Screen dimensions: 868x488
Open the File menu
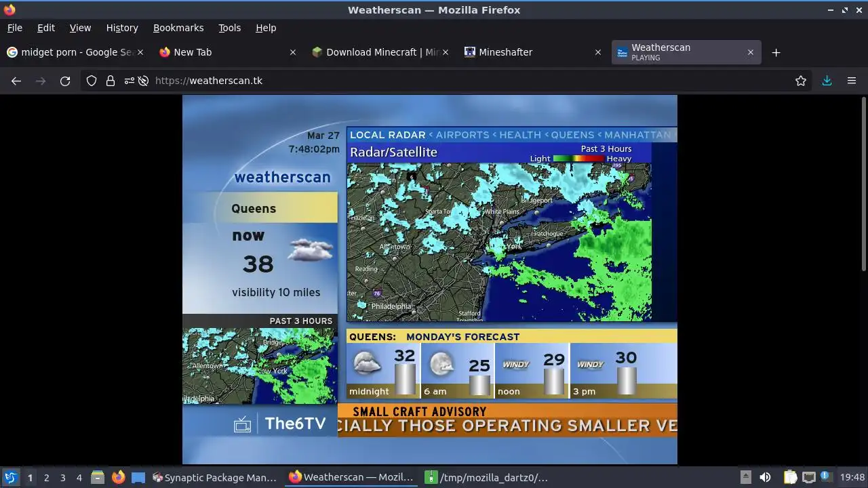click(14, 28)
